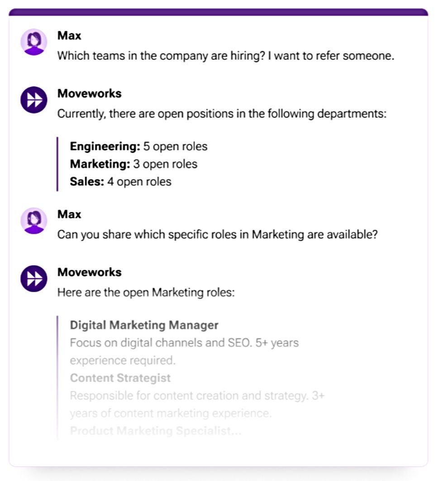Click the "Can you share which specific roles" message

217,235
